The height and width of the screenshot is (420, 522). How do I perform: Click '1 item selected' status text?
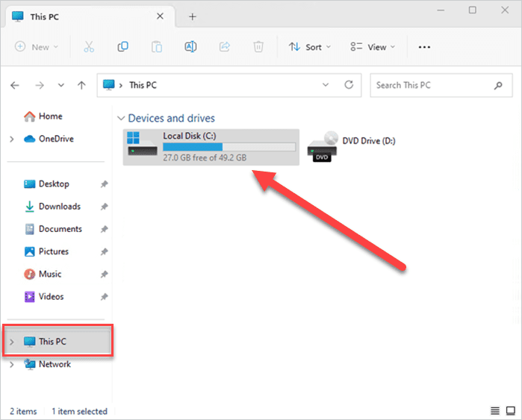point(80,411)
